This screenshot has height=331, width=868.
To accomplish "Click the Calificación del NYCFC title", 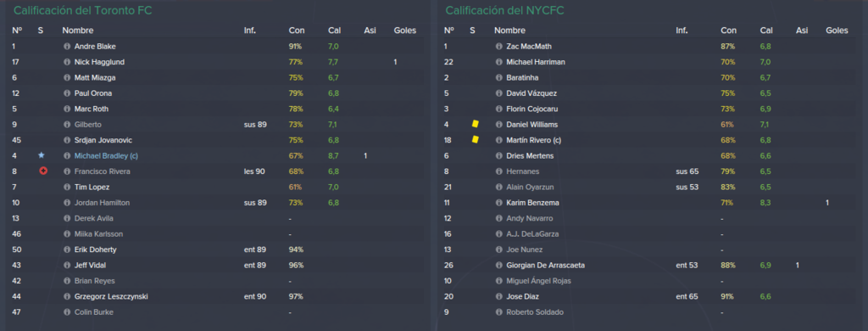I will 505,10.
